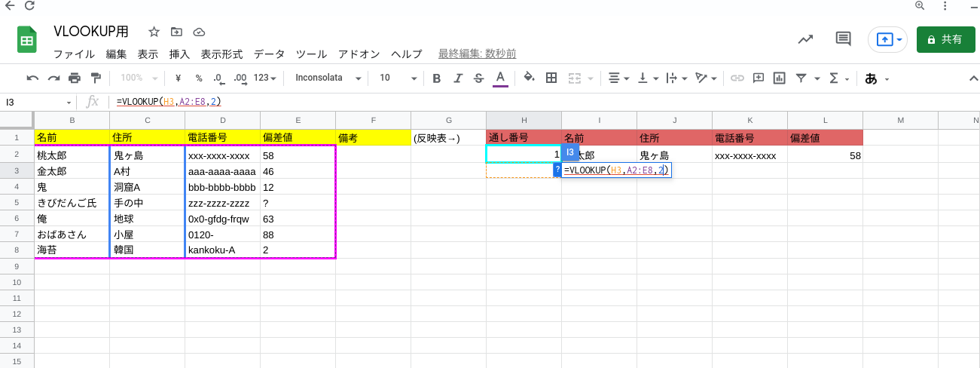This screenshot has width=980, height=368.
Task: Open the Inconsolata font dropdown
Action: click(328, 78)
